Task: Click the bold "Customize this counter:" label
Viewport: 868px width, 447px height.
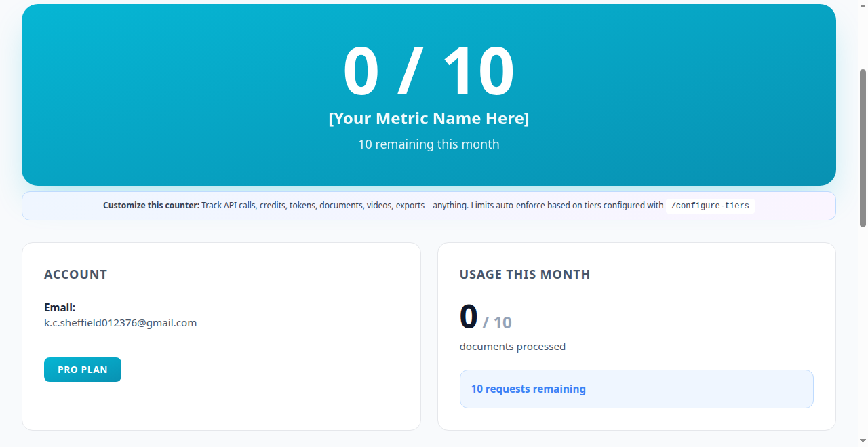Action: (x=151, y=206)
